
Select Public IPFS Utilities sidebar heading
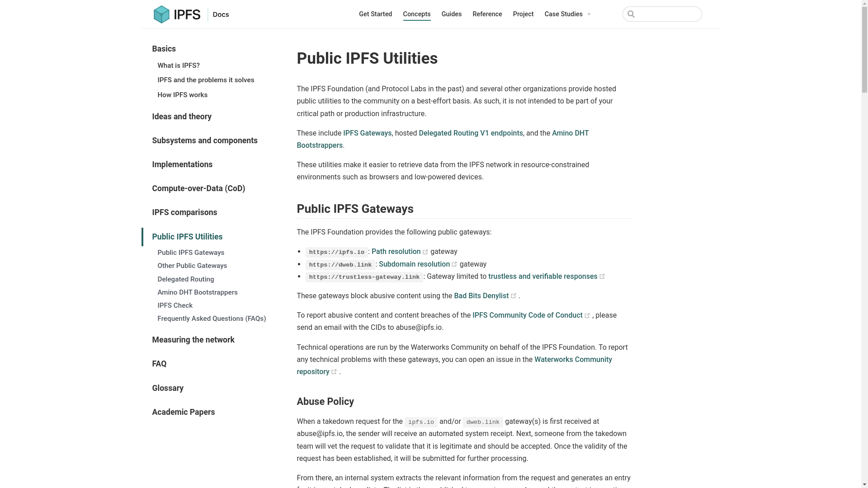187,237
